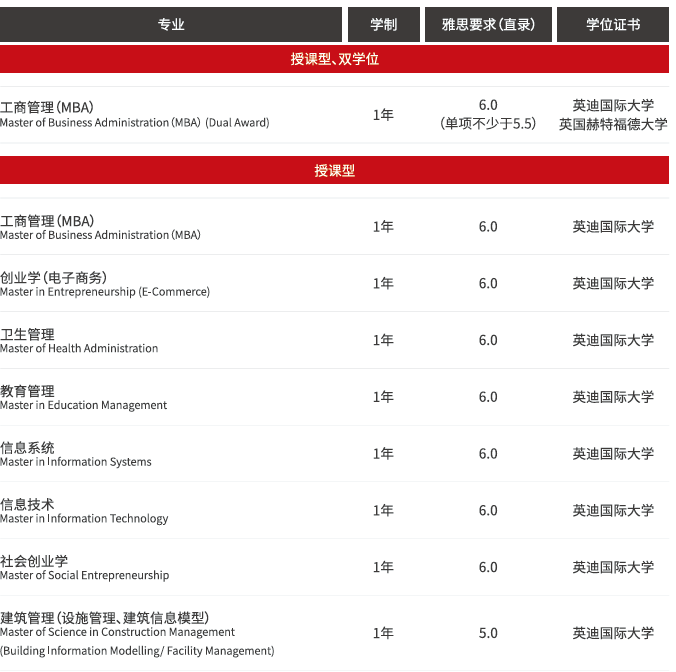Click 英国赫特福德大学 in the degree column

click(x=613, y=125)
